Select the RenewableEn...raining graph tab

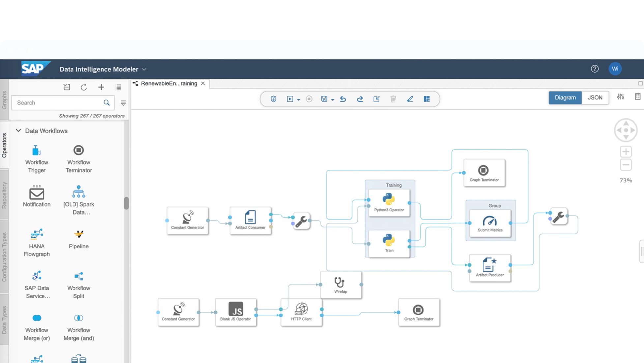point(169,84)
